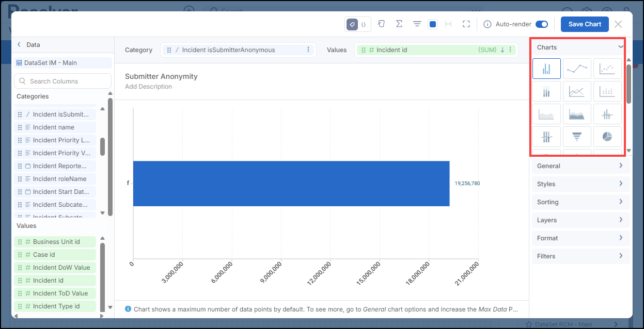Open the Filters section
Image resolution: width=644 pixels, height=329 pixels.
(x=580, y=256)
